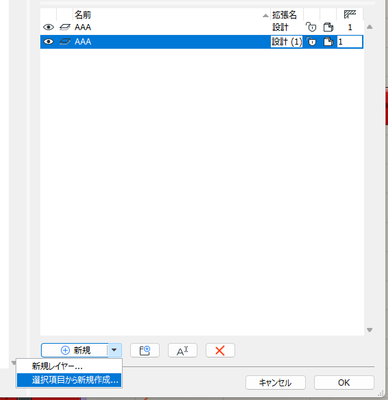Click the 新規 button with plus icon
Viewport: 388px width, 400px height.
pyautogui.click(x=75, y=350)
